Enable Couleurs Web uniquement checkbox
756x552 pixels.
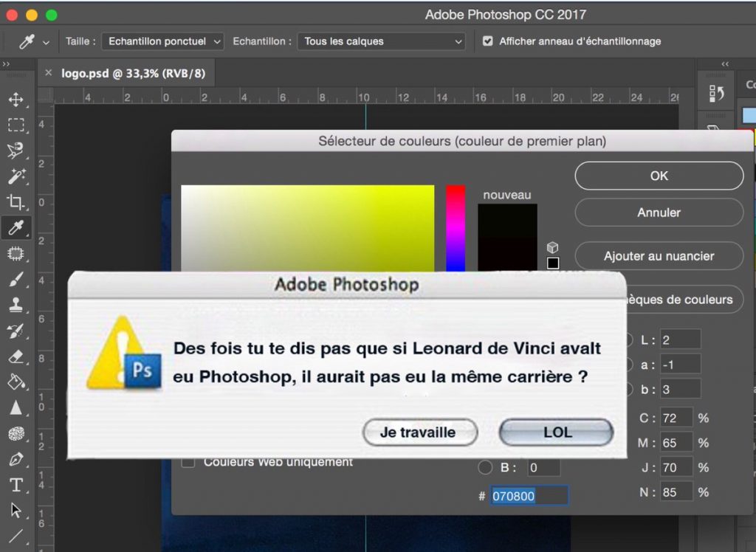coord(188,462)
